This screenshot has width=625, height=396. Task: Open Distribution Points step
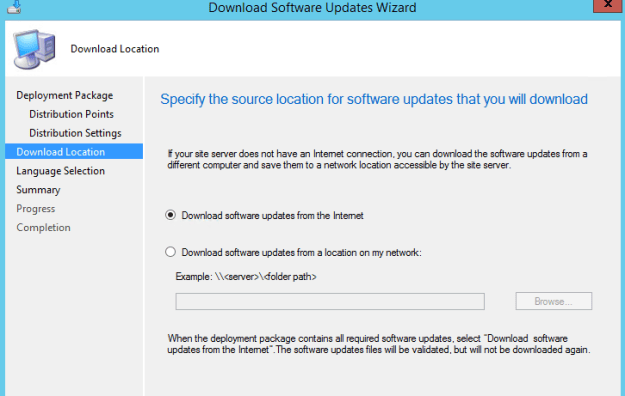coord(71,114)
